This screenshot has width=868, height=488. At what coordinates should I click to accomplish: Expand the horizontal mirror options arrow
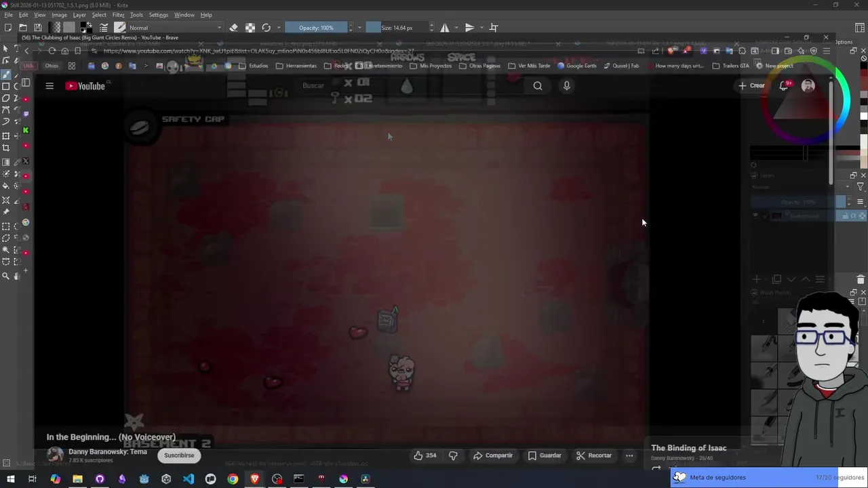(457, 28)
